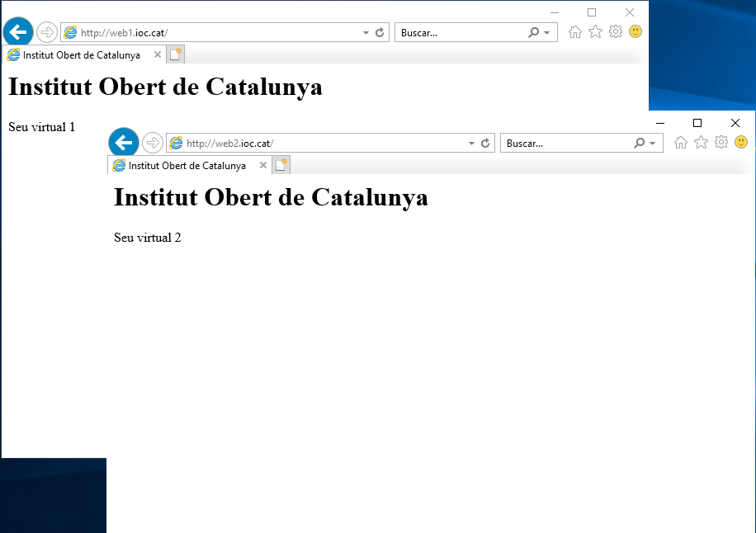The height and width of the screenshot is (533, 756).
Task: Select the Institut Obert de Catalunya tab in web1 window
Action: click(x=81, y=55)
